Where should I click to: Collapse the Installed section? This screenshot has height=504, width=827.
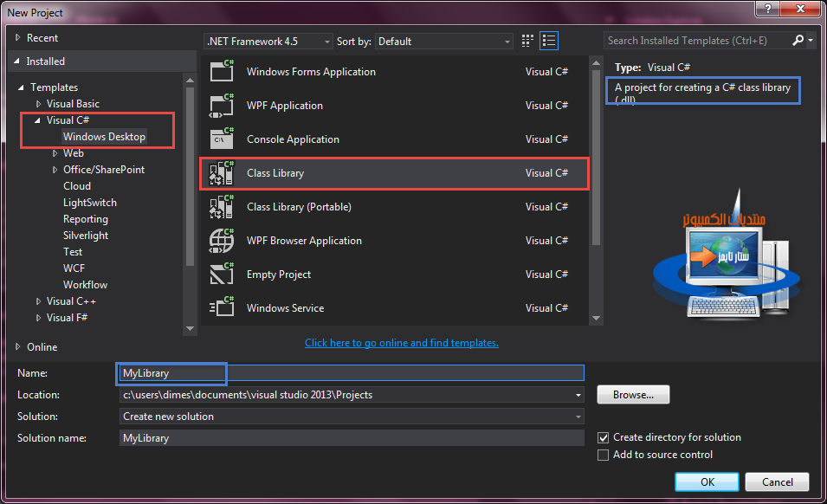point(16,61)
